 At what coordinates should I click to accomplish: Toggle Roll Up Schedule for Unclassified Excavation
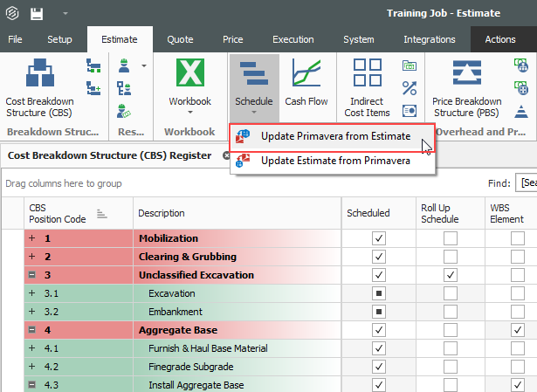point(450,275)
